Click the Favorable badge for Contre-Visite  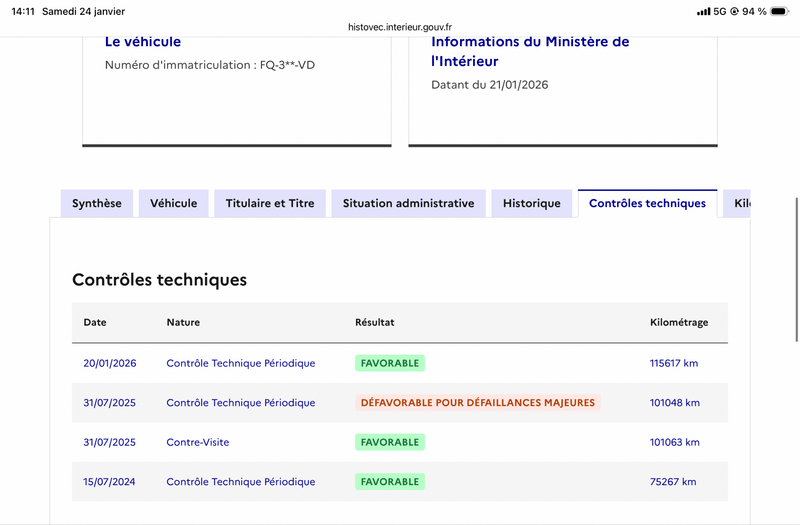tap(390, 442)
